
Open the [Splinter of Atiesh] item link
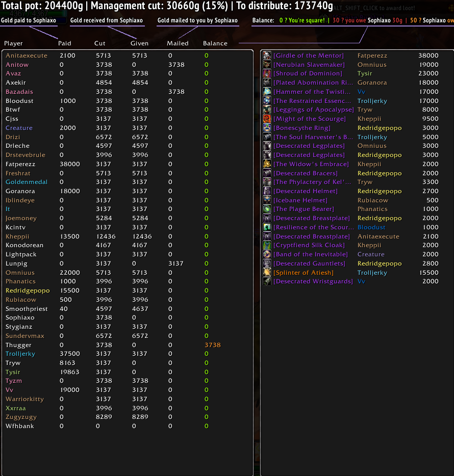pos(304,273)
